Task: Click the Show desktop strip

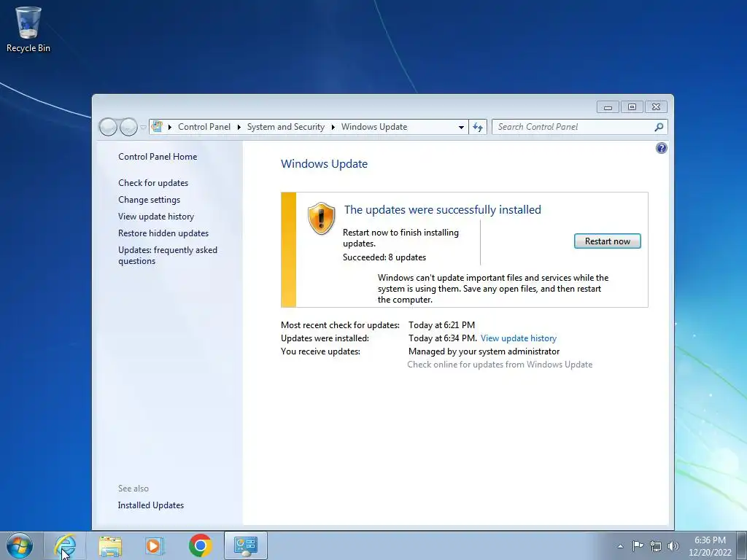Action: [742, 545]
